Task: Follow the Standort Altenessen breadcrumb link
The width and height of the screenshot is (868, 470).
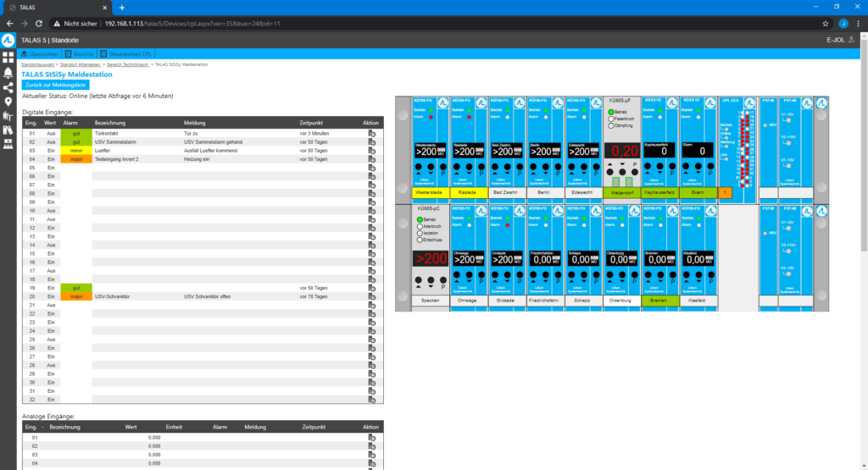Action: pyautogui.click(x=81, y=64)
